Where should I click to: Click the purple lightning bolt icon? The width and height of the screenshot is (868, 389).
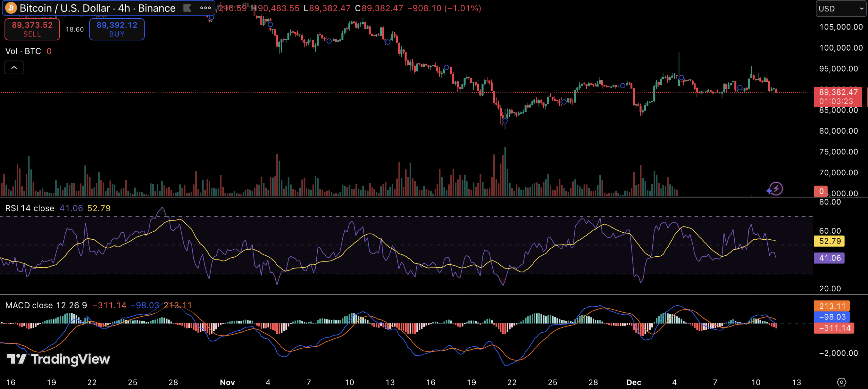[x=776, y=189]
